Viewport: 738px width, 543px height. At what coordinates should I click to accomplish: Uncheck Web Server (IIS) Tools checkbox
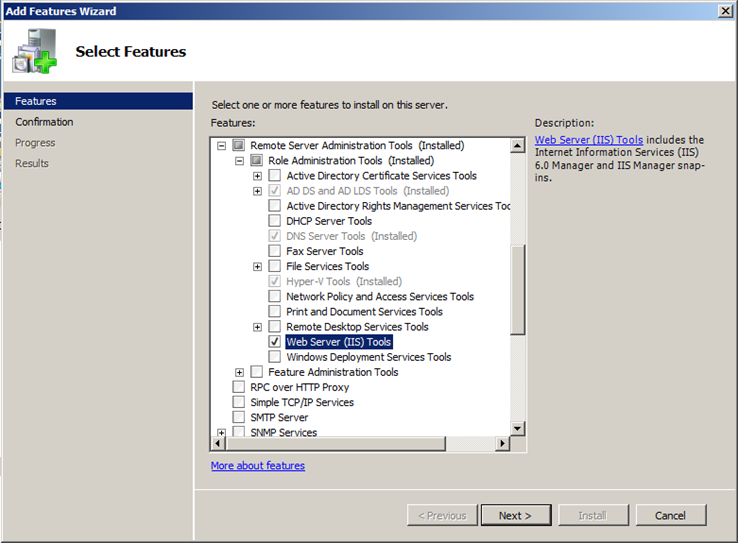[275, 342]
